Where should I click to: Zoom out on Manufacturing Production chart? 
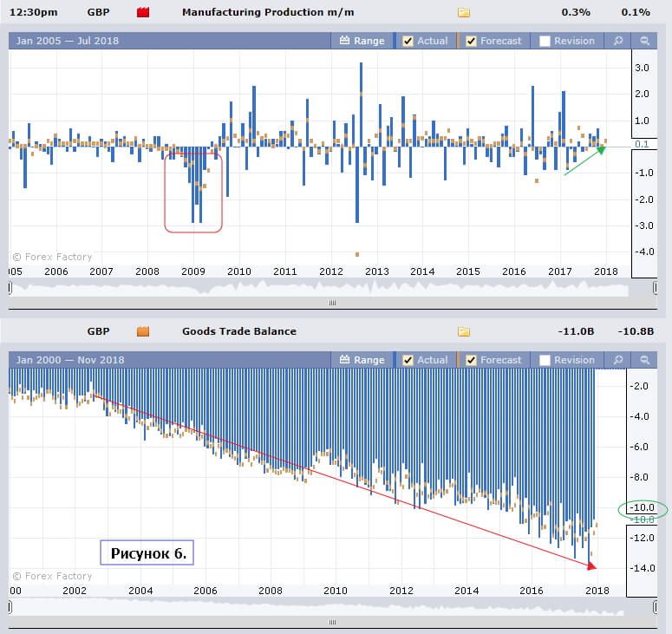(644, 41)
